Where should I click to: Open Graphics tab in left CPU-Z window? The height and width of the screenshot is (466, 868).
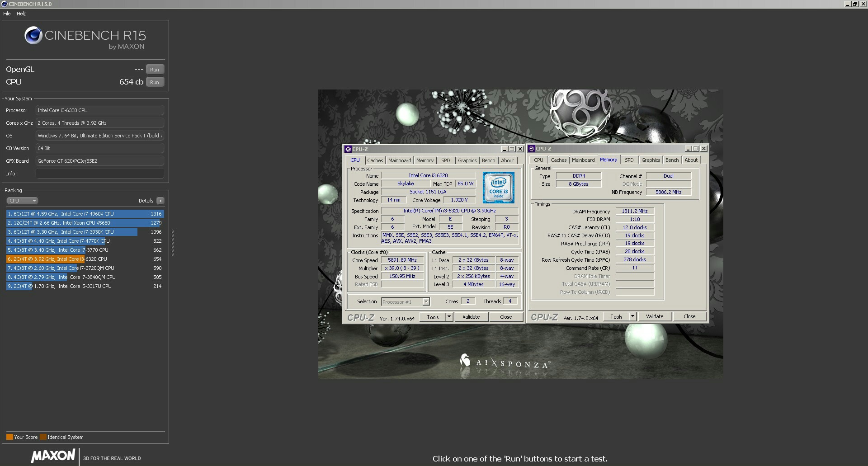tap(467, 160)
